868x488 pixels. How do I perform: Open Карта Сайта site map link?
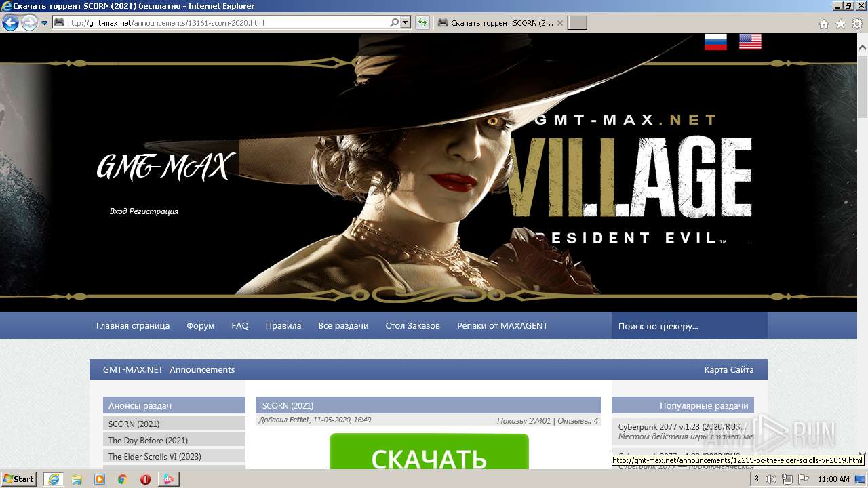729,369
